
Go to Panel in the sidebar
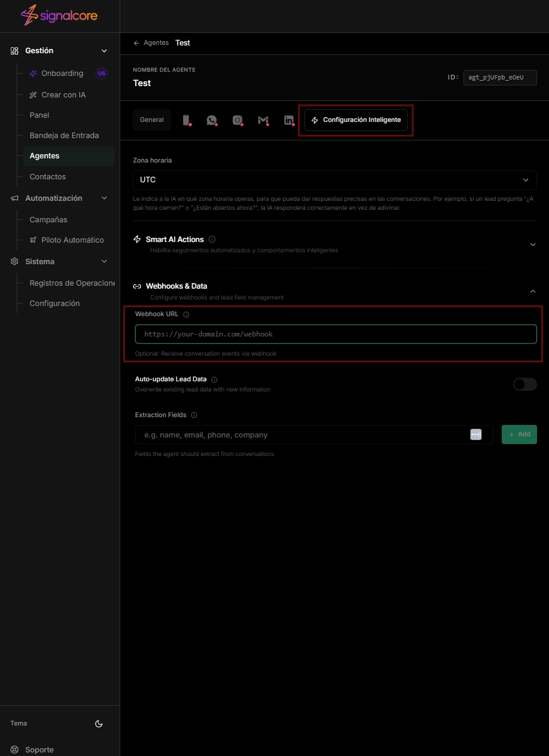click(x=39, y=115)
